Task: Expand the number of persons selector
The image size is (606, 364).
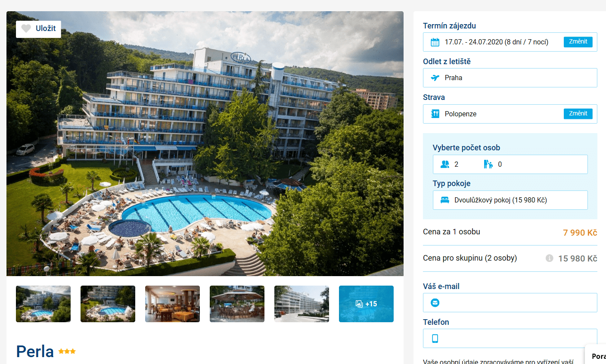Action: [510, 164]
